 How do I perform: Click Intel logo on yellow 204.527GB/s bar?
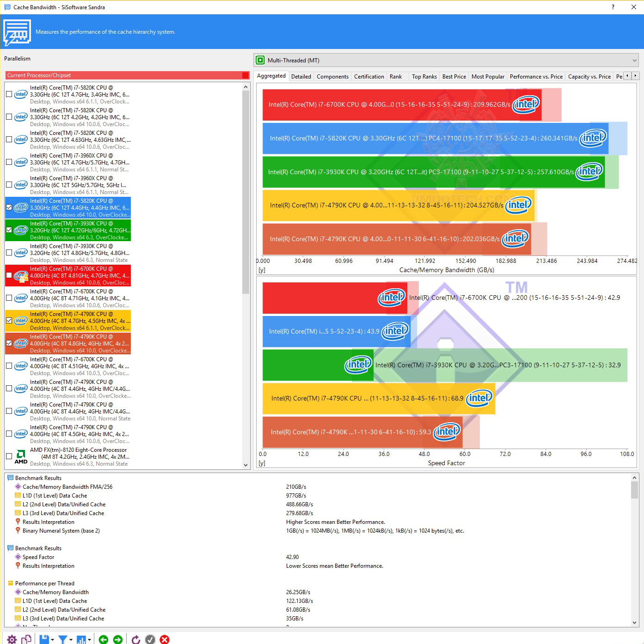click(x=519, y=205)
